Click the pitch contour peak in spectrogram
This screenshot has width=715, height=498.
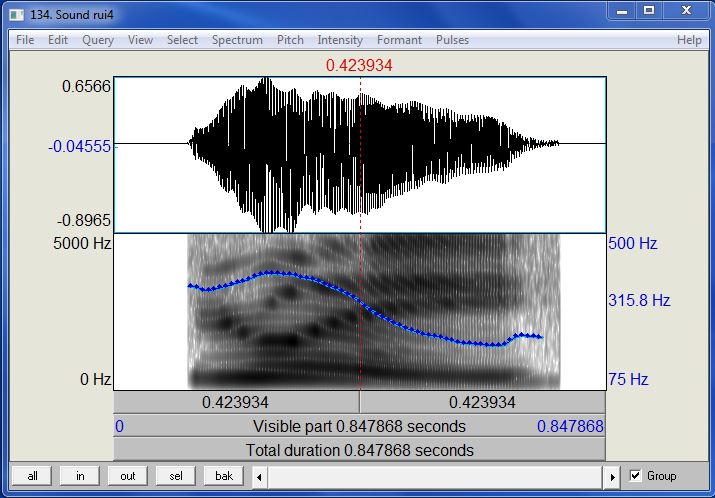[269, 273]
